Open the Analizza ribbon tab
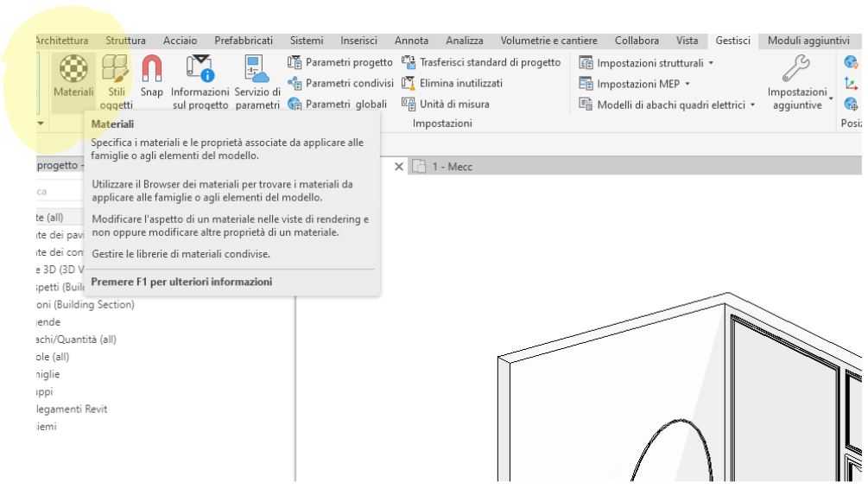This screenshot has height=489, width=868. (465, 41)
